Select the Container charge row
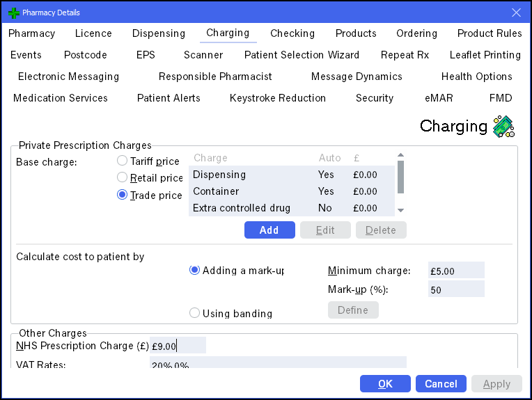Screen dimensions: 532x400 click(291, 191)
